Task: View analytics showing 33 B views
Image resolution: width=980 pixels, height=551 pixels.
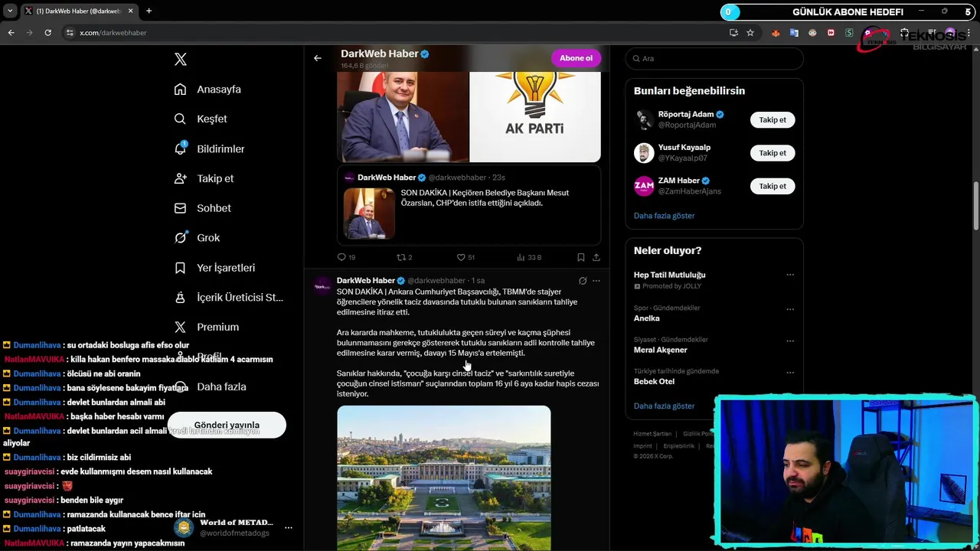Action: tap(529, 257)
